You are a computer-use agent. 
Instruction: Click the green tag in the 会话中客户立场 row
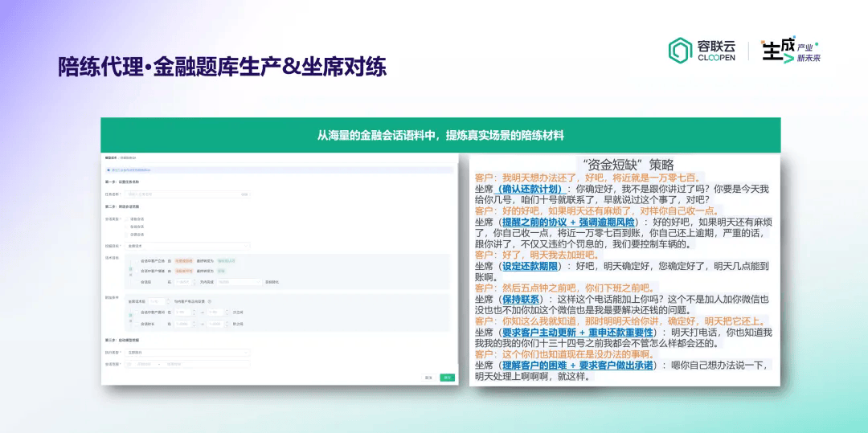226,260
